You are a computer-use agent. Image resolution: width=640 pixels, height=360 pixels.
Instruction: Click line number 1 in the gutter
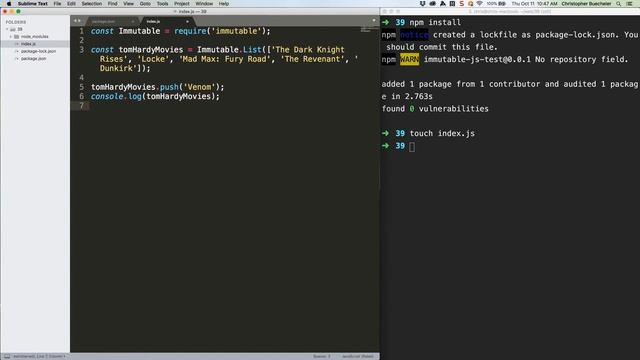[x=82, y=31]
